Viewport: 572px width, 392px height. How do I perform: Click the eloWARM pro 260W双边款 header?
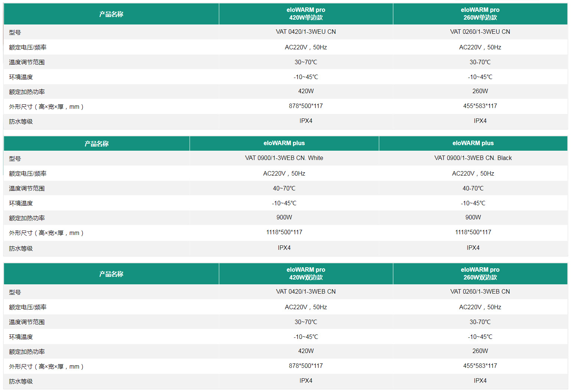click(x=480, y=274)
